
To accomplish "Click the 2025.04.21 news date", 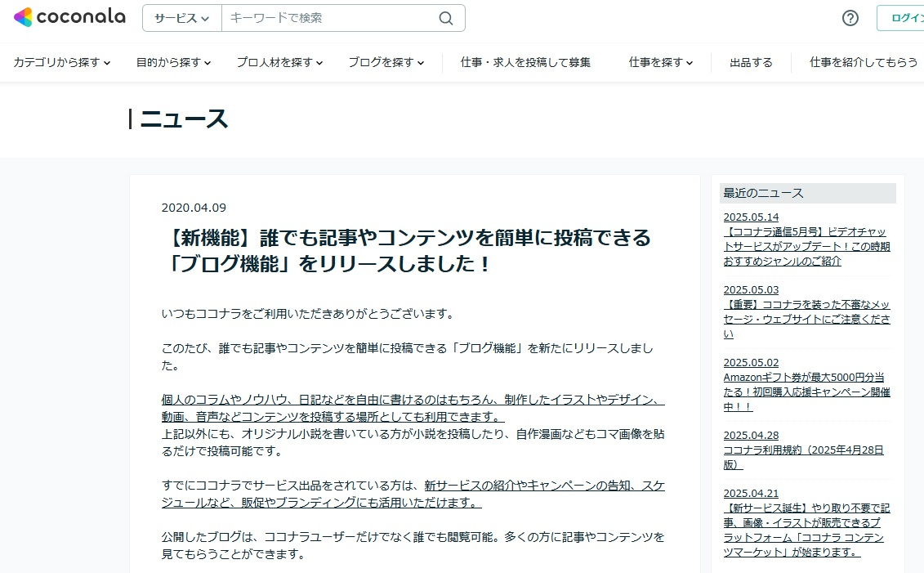I will point(752,494).
